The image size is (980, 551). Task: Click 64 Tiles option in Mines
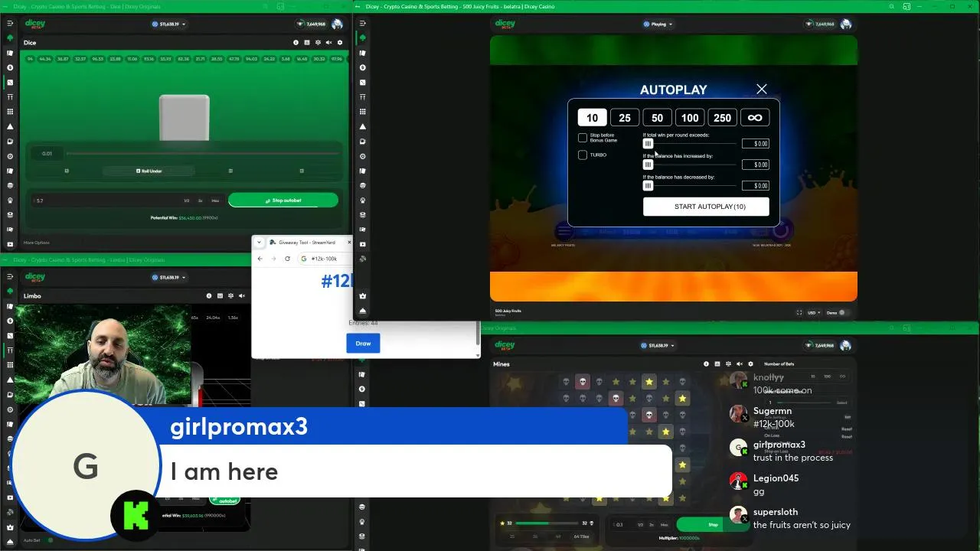click(580, 536)
